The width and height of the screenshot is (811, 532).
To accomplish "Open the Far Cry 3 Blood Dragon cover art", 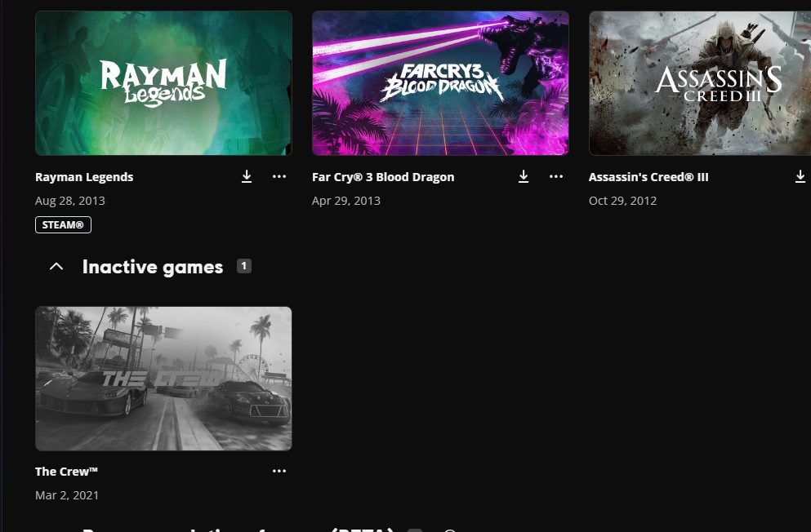I will [x=440, y=83].
